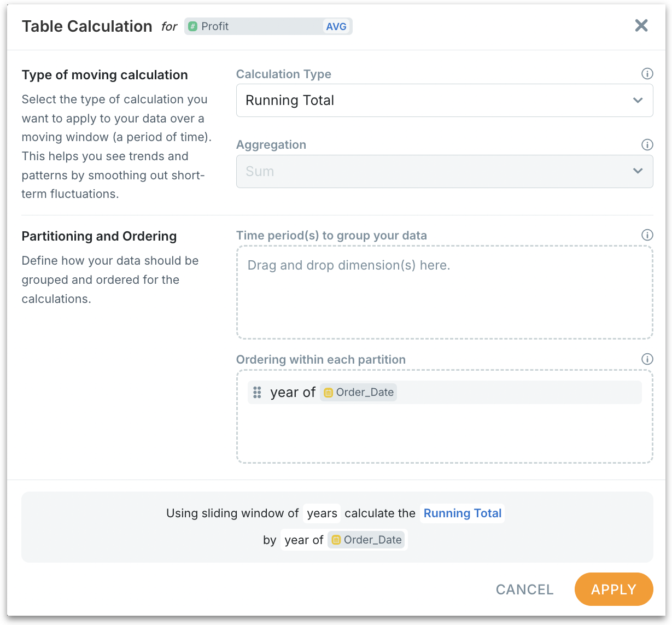Click the years chip in summary sentence

[322, 513]
